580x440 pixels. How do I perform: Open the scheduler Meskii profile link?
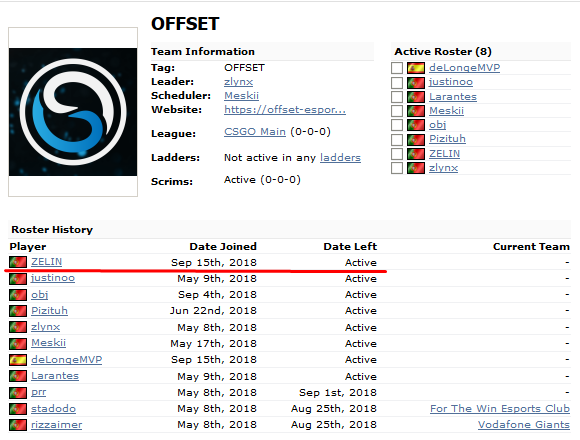[242, 96]
